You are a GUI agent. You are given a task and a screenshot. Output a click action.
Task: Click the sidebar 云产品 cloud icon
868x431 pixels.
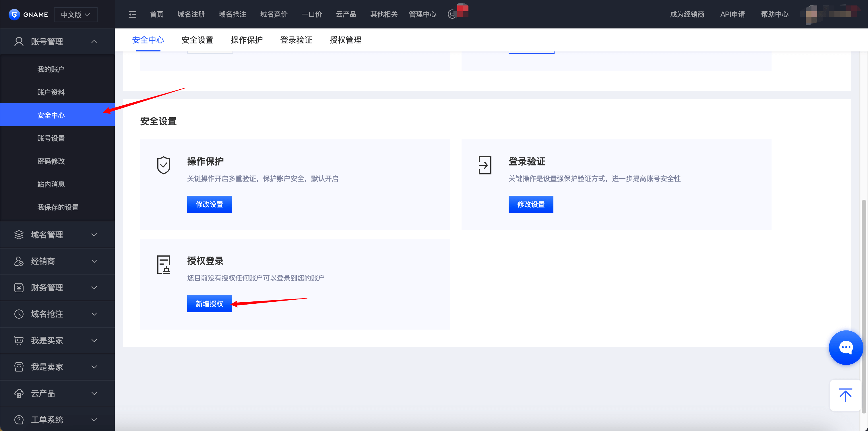[19, 393]
